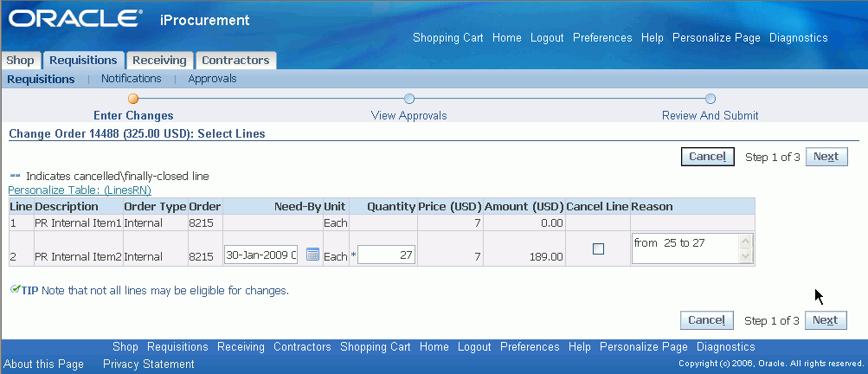Click the Review And Submit step circle
This screenshot has height=374, width=868.
pos(710,99)
